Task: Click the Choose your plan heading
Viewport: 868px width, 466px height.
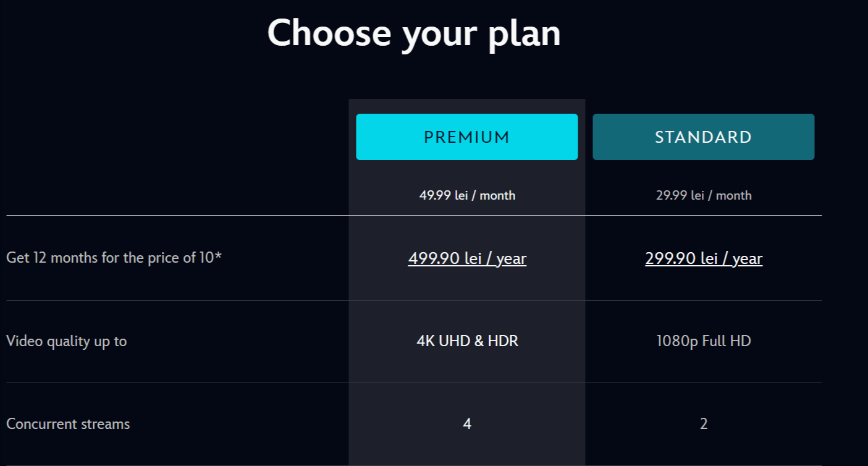Action: pyautogui.click(x=414, y=33)
